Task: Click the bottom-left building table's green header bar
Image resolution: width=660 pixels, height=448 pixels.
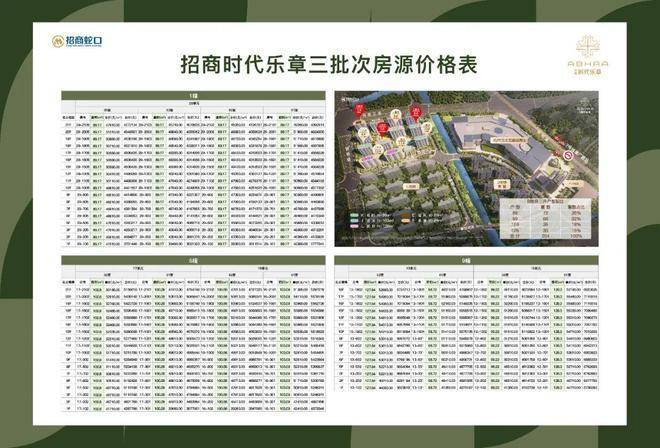Action: tap(193, 261)
